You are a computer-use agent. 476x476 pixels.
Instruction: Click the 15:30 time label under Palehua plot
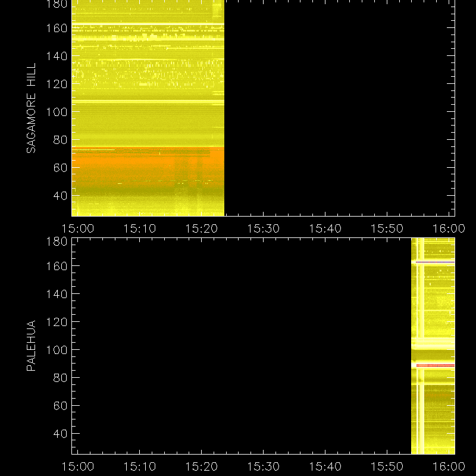[263, 466]
